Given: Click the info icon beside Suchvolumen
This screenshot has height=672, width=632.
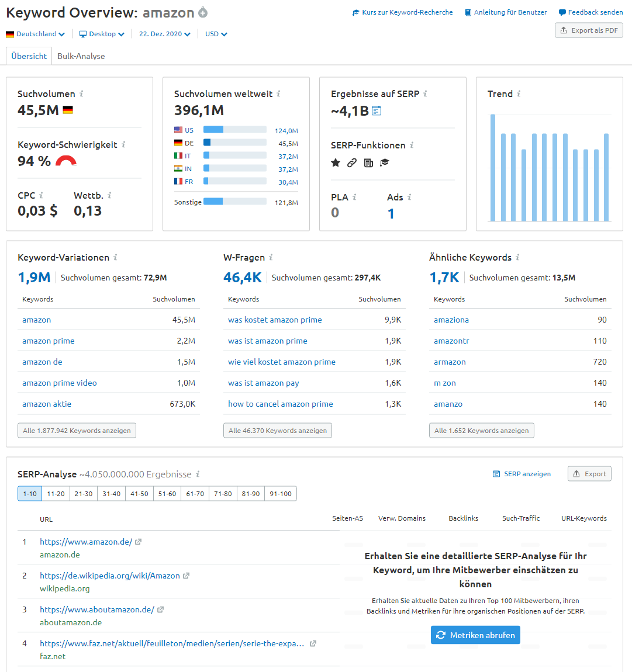Looking at the screenshot, I should [x=81, y=93].
